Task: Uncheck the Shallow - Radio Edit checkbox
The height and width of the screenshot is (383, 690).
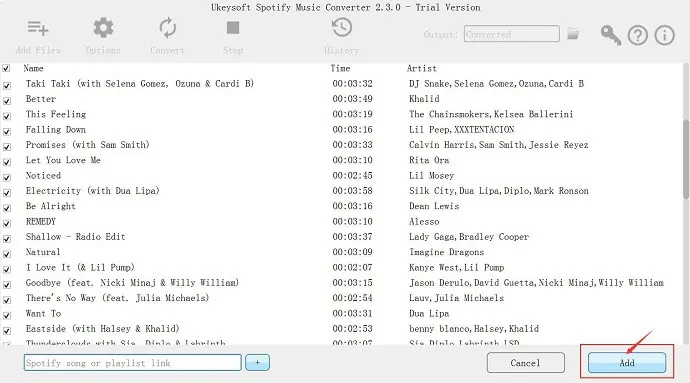Action: click(x=7, y=239)
